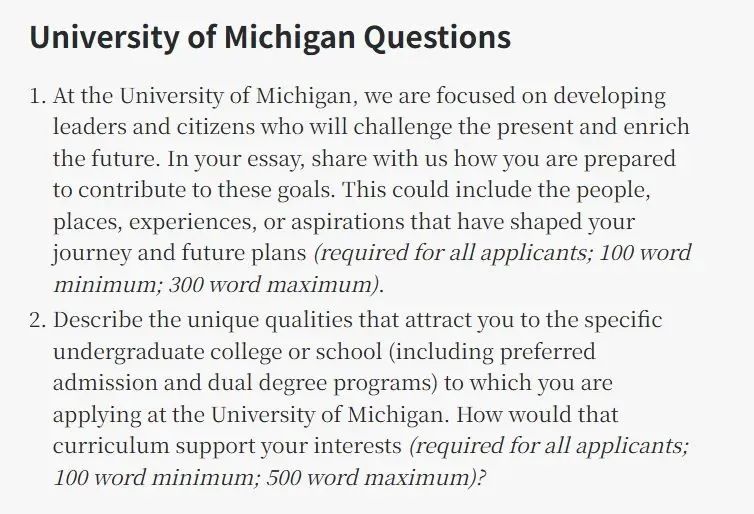The width and height of the screenshot is (754, 514).
Task: Click 'applying at the University of Michigan'
Action: point(251,415)
